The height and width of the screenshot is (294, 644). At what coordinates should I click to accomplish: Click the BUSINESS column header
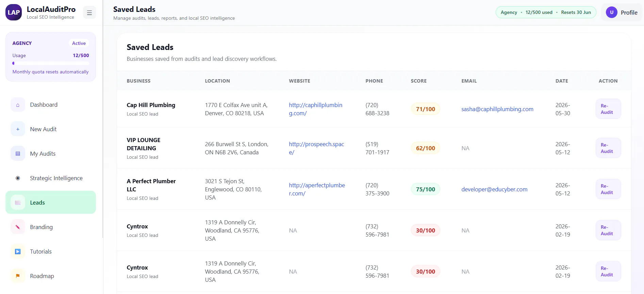tap(138, 81)
